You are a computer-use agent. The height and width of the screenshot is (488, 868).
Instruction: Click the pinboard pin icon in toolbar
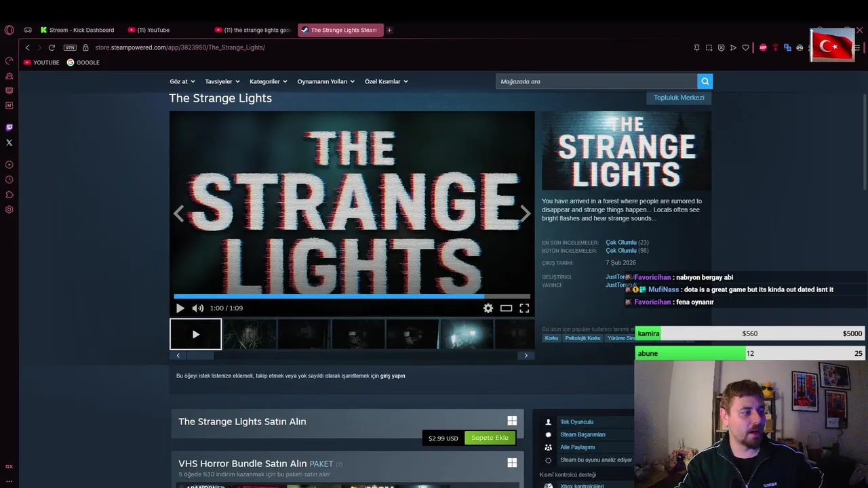coord(696,47)
